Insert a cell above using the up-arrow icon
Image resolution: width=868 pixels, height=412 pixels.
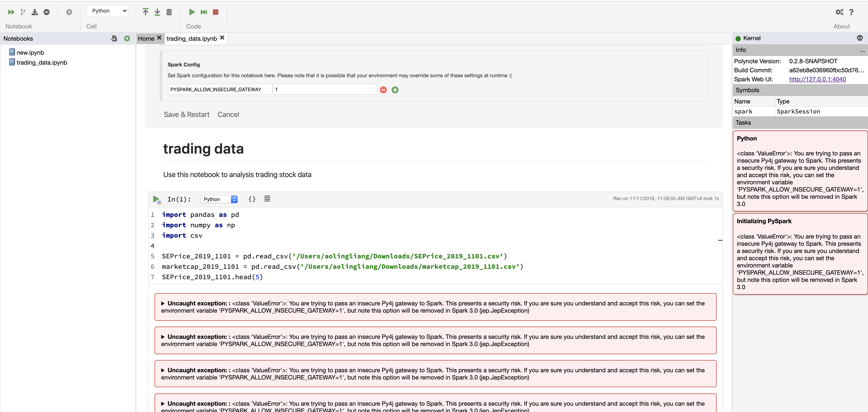coord(146,12)
